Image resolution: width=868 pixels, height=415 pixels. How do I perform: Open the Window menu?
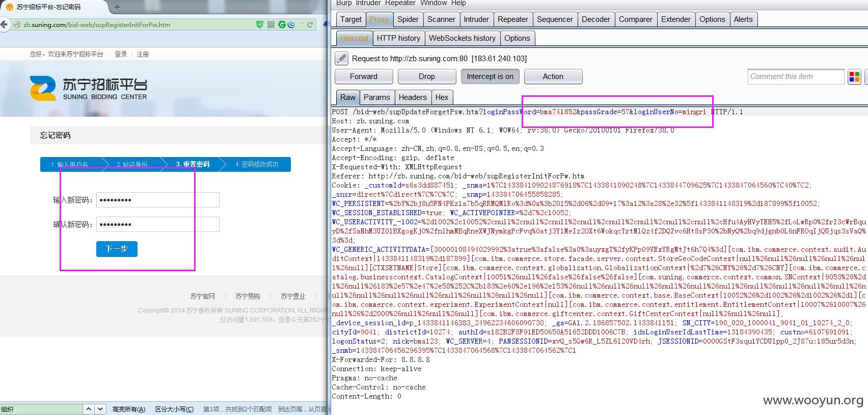click(434, 3)
